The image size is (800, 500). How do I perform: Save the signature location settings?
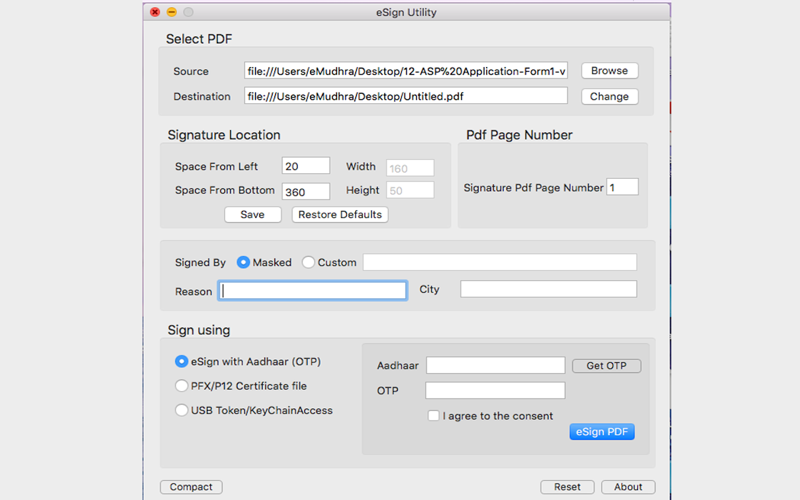tap(253, 215)
